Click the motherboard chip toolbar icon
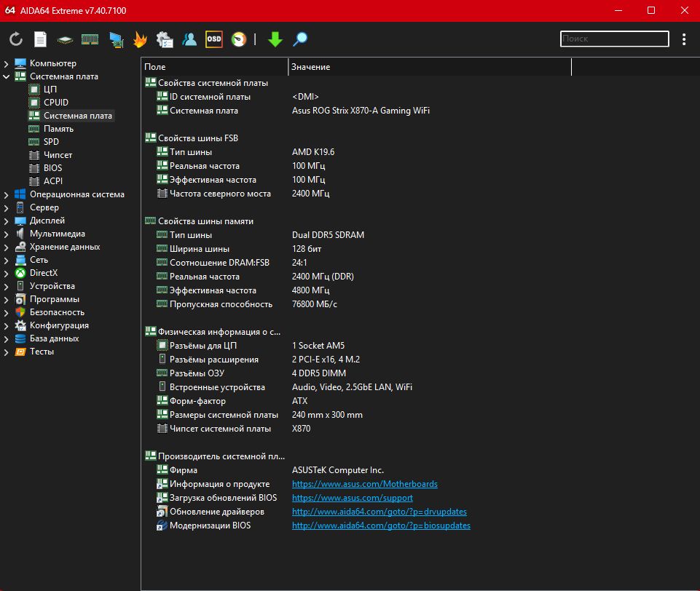The image size is (700, 591). [65, 40]
